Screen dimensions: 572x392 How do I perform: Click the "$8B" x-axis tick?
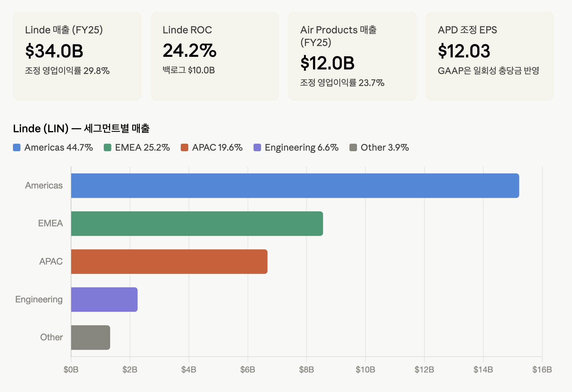pyautogui.click(x=306, y=369)
